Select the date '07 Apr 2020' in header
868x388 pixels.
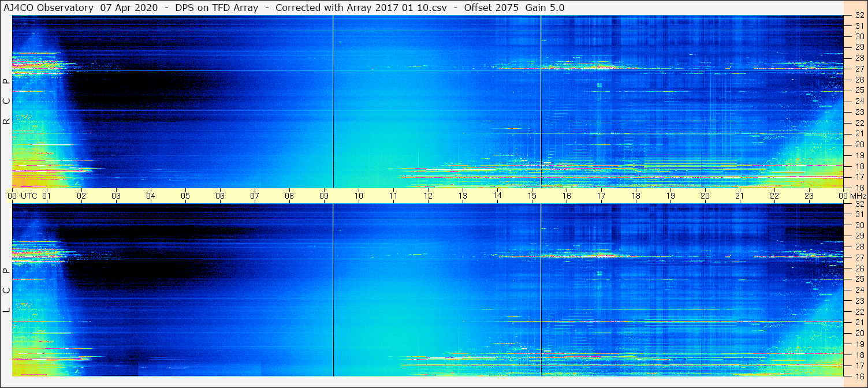pos(129,8)
